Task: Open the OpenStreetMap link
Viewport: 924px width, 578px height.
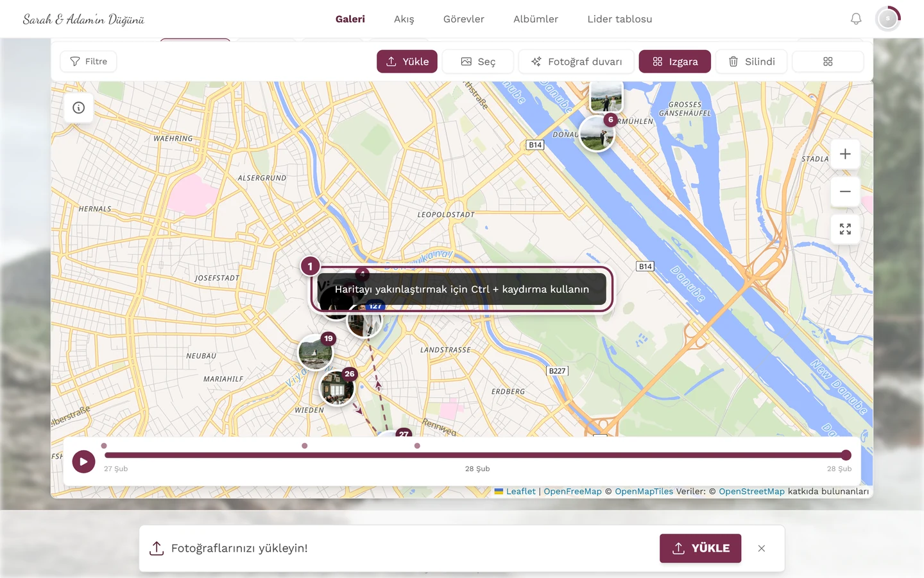Action: [751, 491]
